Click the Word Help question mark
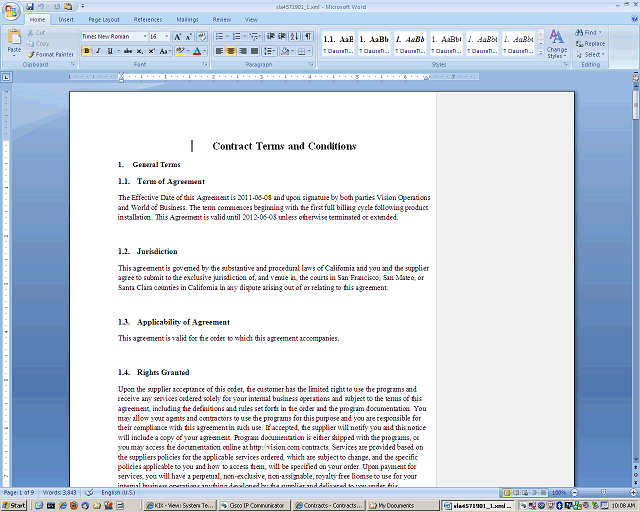640x512 pixels. 634,19
